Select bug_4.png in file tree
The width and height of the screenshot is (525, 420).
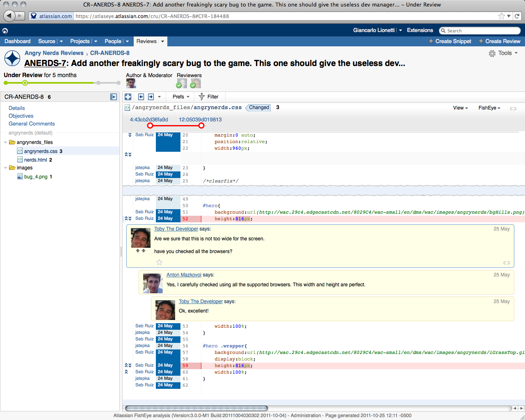pos(36,177)
